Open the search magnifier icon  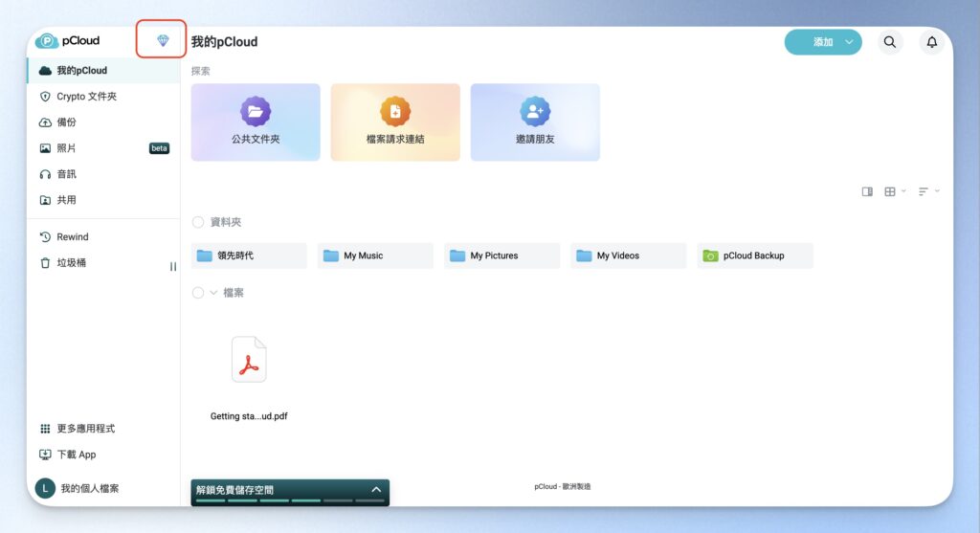[889, 42]
